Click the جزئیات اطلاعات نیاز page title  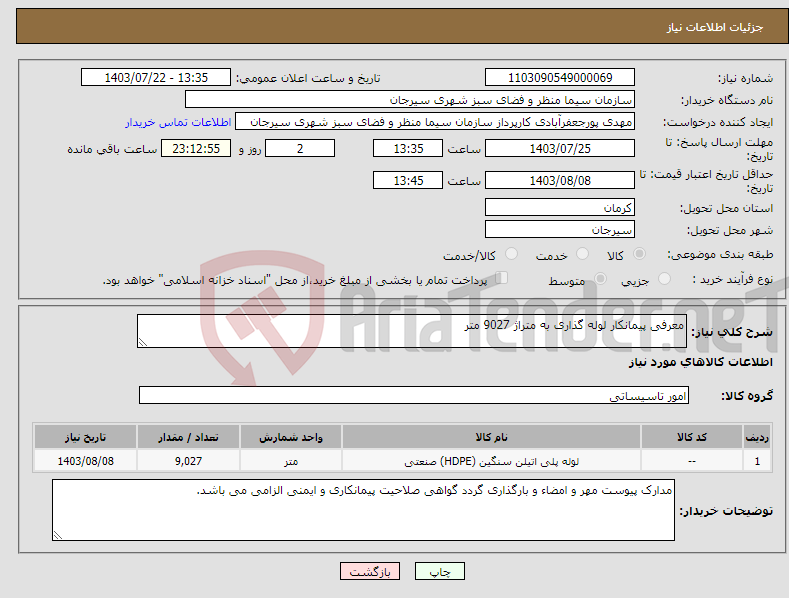[x=715, y=27]
